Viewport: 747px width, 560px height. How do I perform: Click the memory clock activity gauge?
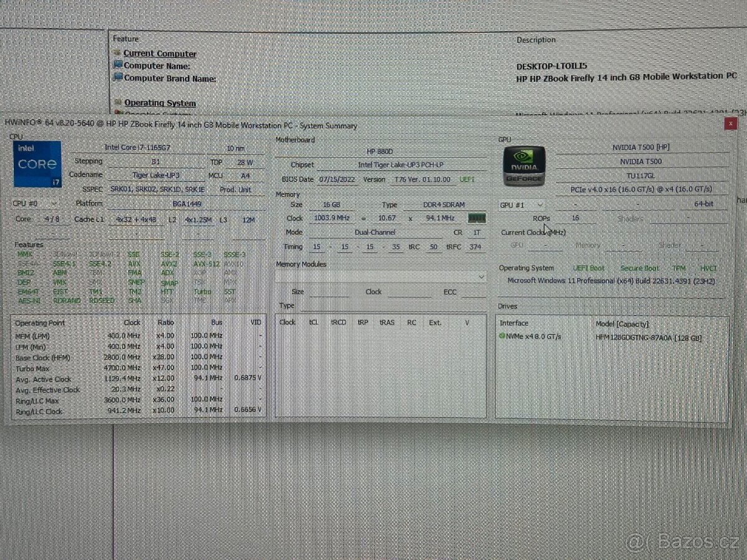(477, 218)
